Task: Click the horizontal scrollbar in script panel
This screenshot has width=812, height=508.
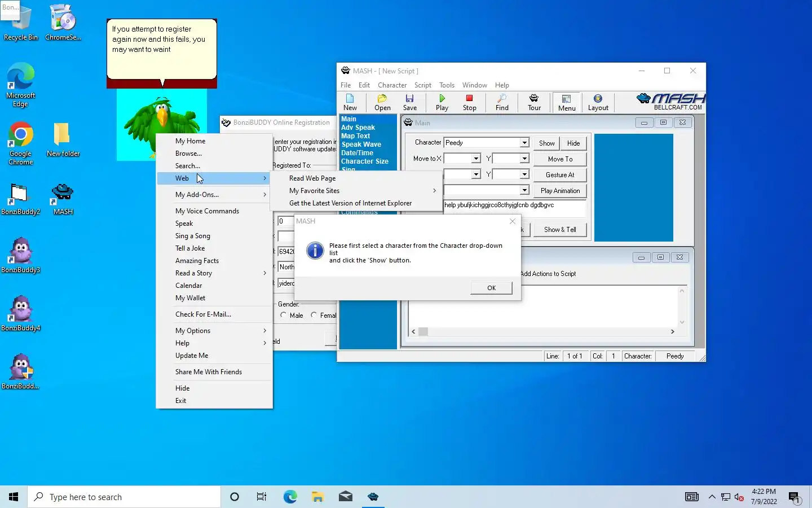Action: (543, 332)
